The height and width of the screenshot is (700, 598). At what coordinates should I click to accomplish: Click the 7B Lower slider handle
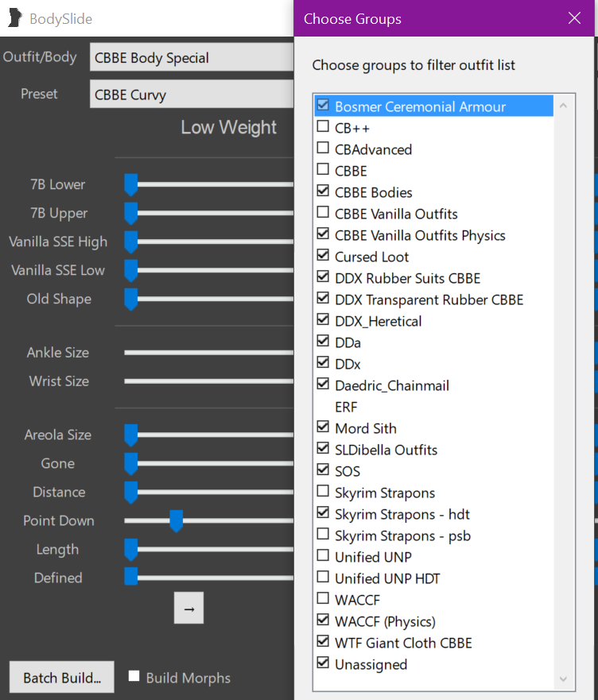coord(131,185)
